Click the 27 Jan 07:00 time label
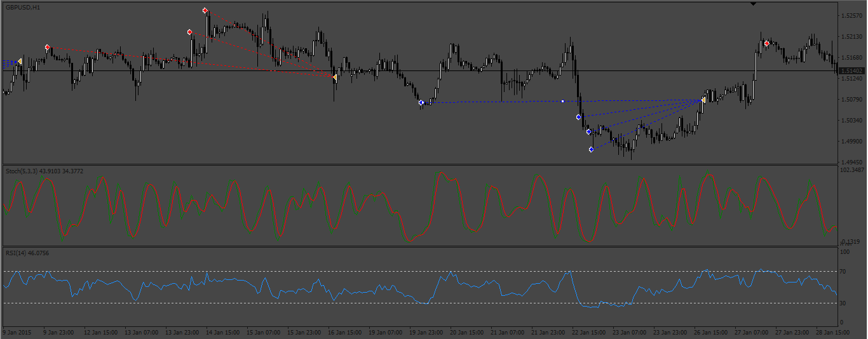This screenshot has height=339, width=868. [752, 332]
